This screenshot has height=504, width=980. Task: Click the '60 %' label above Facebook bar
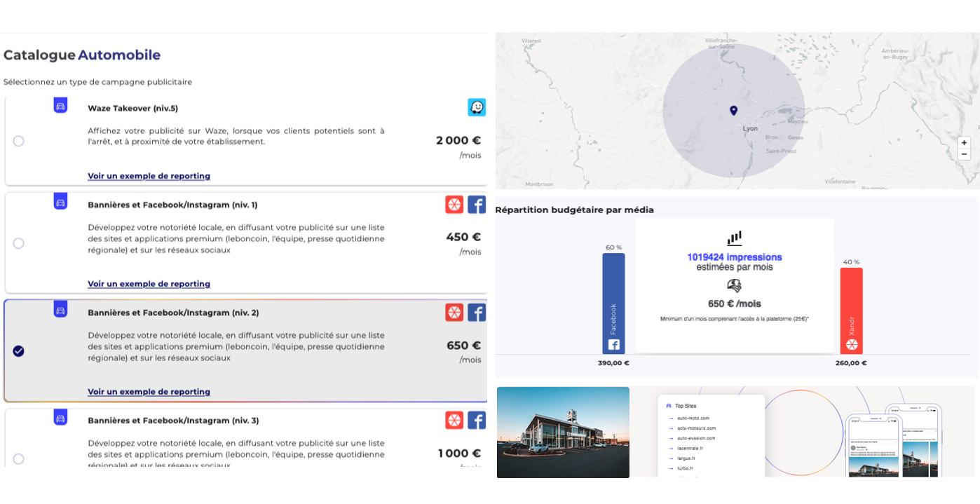613,247
